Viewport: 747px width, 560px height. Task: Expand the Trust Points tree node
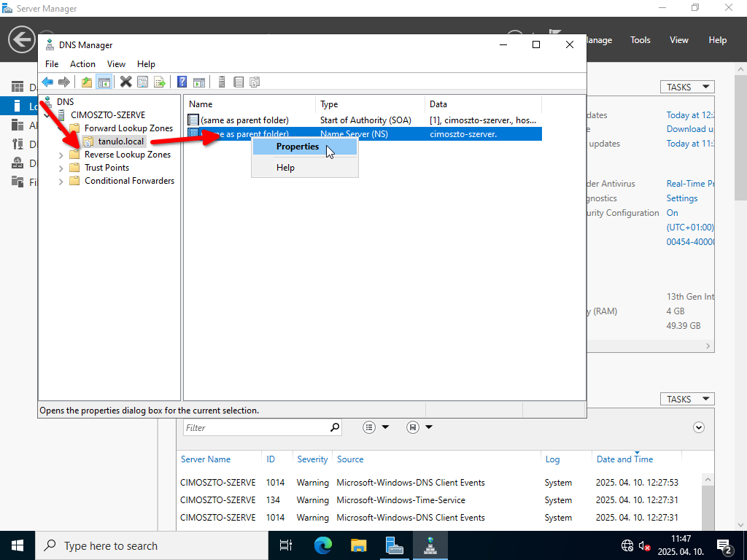pyautogui.click(x=61, y=168)
